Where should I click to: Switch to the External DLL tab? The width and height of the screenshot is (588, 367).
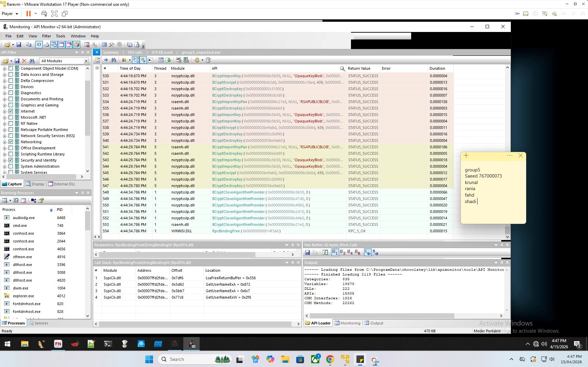(x=62, y=184)
